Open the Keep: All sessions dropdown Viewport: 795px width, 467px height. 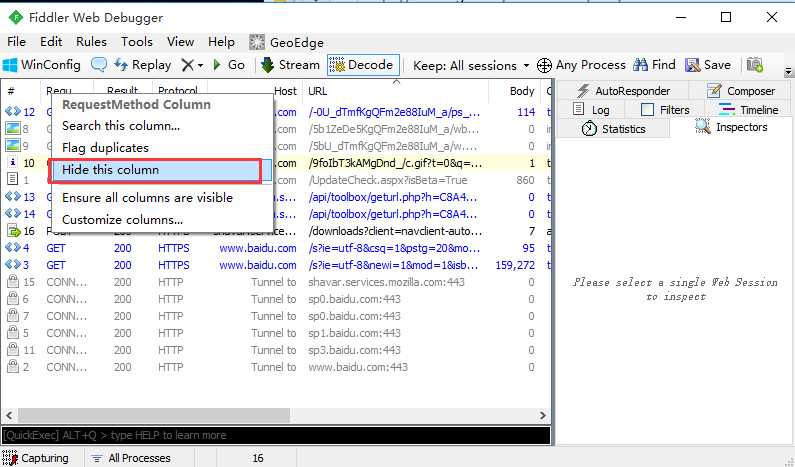pyautogui.click(x=471, y=65)
